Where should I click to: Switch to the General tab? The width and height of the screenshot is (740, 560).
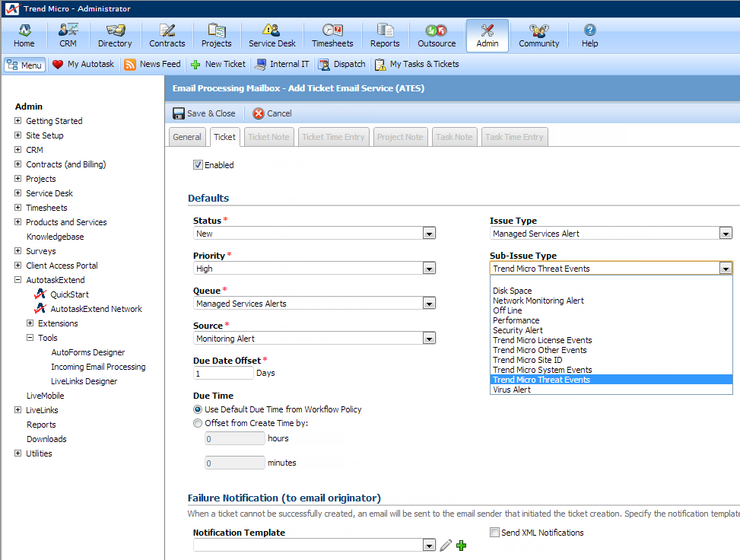186,137
